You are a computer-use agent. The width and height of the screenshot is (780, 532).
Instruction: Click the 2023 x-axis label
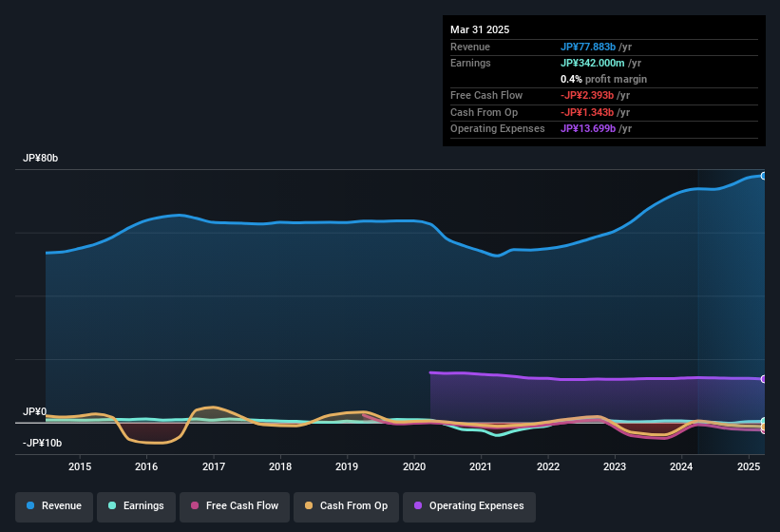(615, 466)
